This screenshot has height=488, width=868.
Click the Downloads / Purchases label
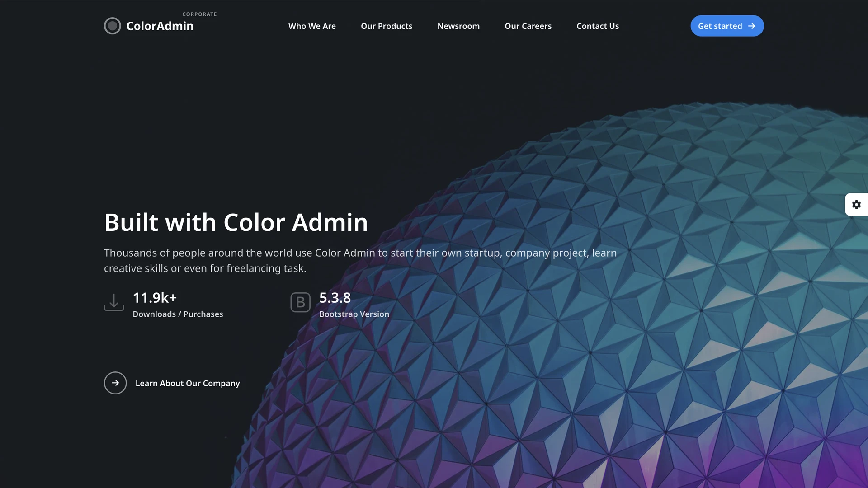[178, 314]
